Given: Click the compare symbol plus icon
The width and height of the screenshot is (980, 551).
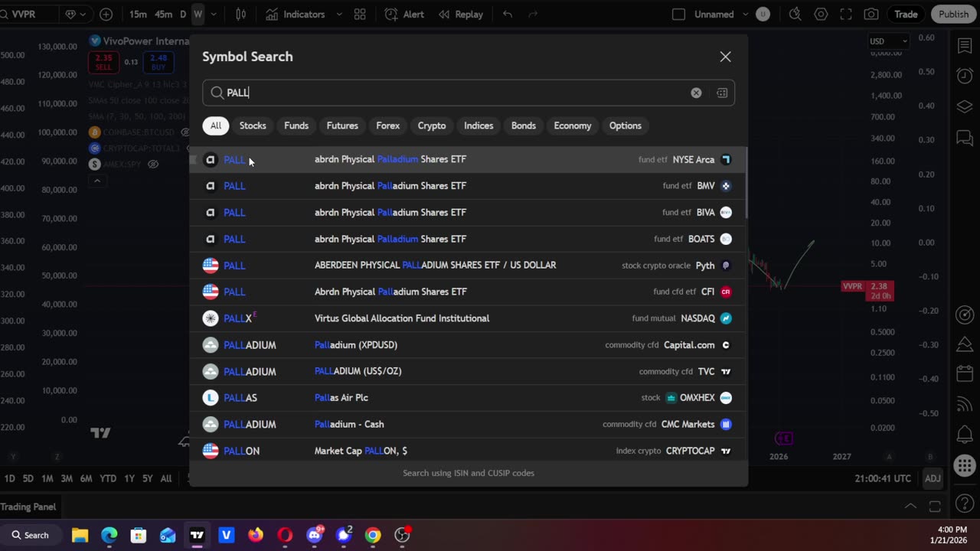Looking at the screenshot, I should (x=106, y=14).
